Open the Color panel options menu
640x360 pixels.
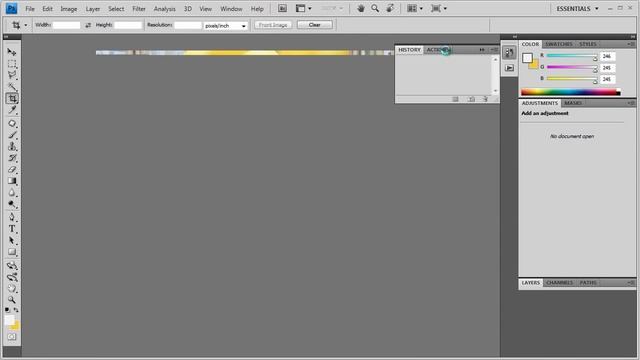(631, 44)
